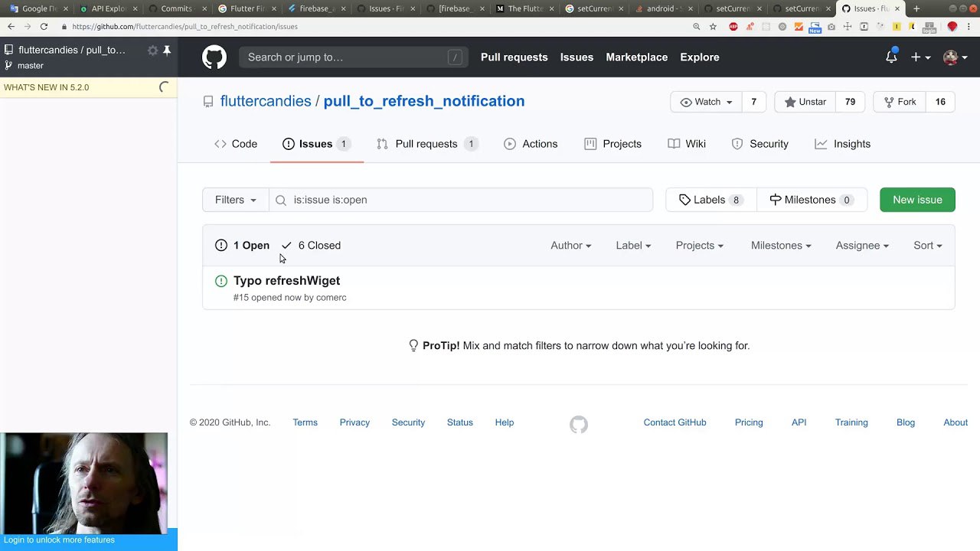Reload the page with browser refresh

44,26
